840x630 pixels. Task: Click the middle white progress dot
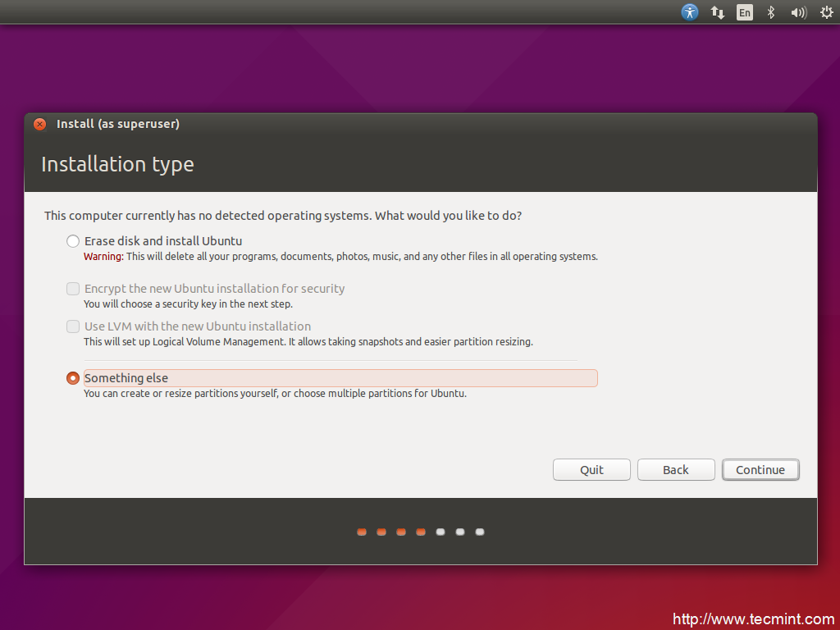point(460,532)
